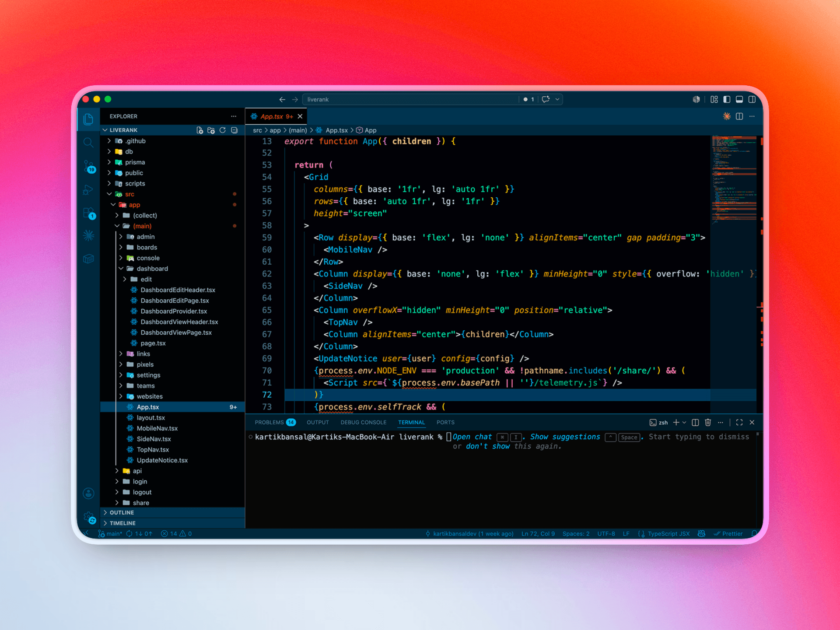Sync changes 1↓ 0↑ in status bar
This screenshot has height=630, width=840.
[140, 534]
